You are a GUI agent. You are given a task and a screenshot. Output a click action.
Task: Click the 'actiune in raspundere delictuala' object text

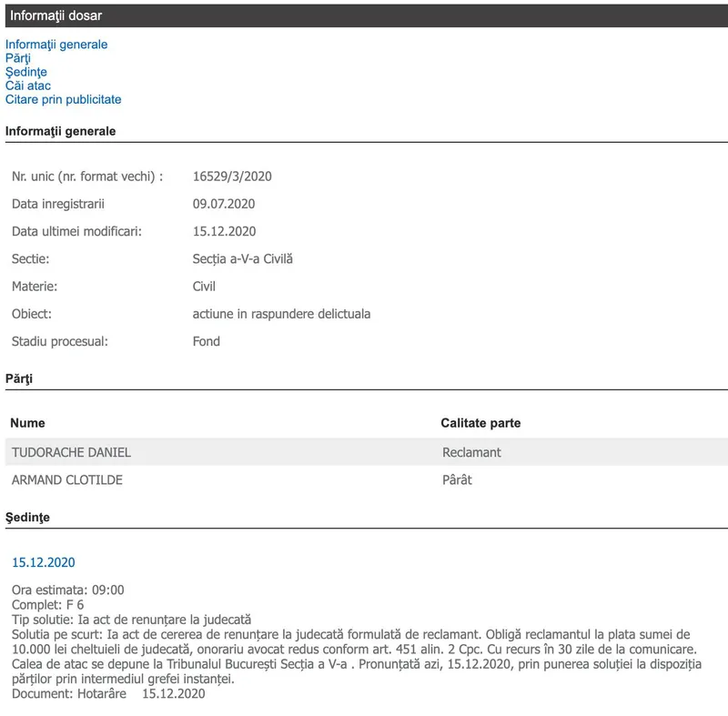click(282, 314)
